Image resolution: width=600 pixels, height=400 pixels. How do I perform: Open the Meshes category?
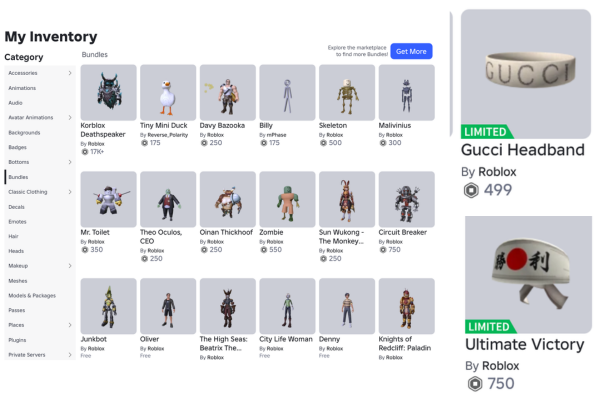(18, 281)
